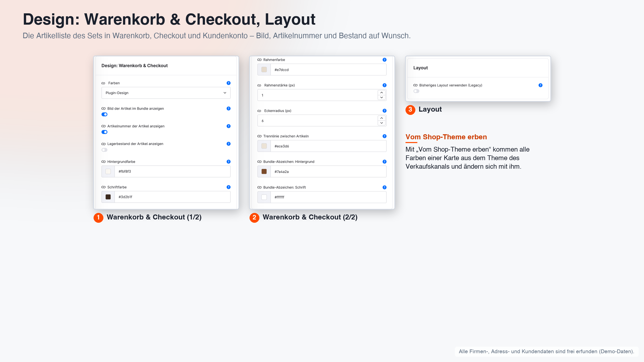Image resolution: width=644 pixels, height=362 pixels.
Task: Click inheritance link icon next to Hintergrundfarbe
Action: point(103,162)
